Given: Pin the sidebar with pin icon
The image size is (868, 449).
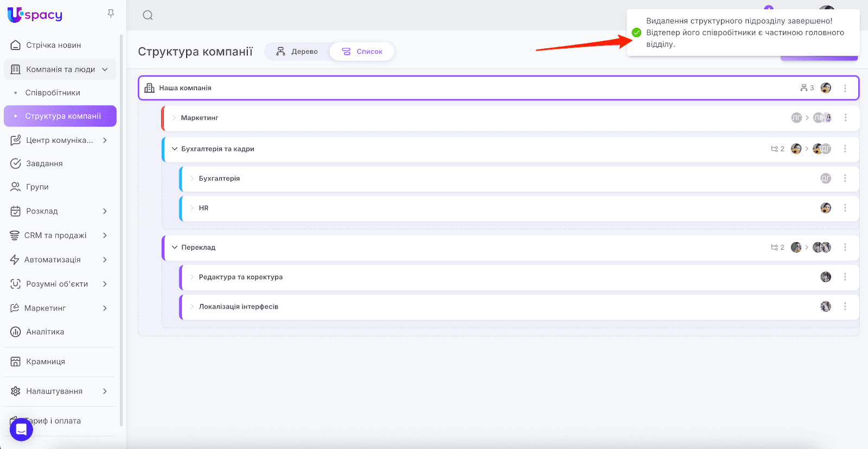Looking at the screenshot, I should [x=111, y=14].
